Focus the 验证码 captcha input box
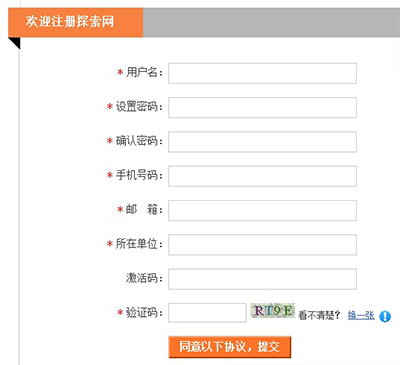This screenshot has width=400, height=365. click(x=207, y=313)
